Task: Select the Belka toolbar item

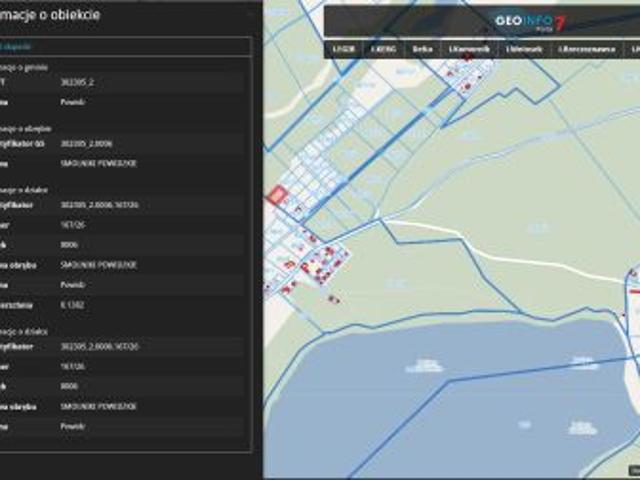Action: [422, 48]
